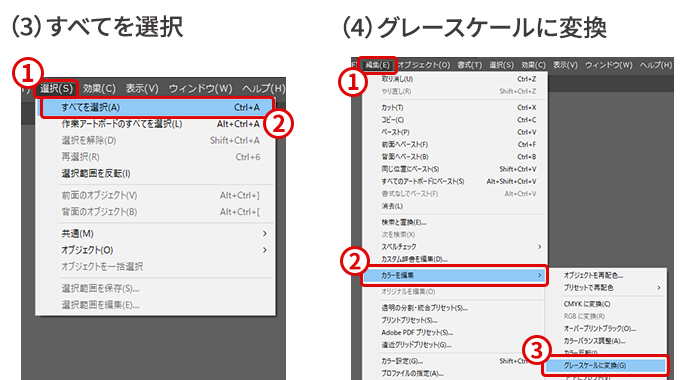680x380 pixels.
Task: Open ウィンドウ(W) menu in the step (4) screenshot
Action: coord(608,65)
